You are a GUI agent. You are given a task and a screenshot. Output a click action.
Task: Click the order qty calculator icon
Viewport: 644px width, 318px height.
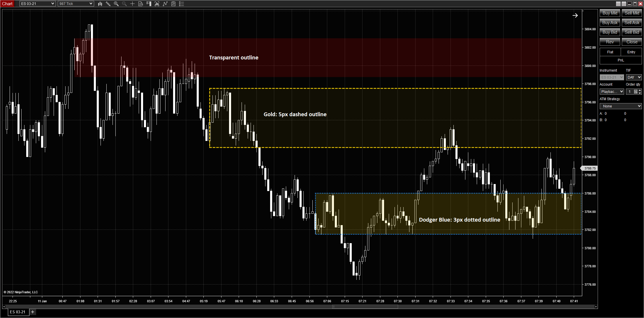(x=636, y=92)
